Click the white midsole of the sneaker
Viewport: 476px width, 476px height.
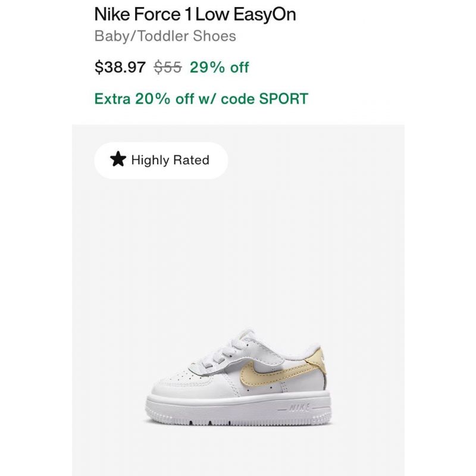click(239, 408)
